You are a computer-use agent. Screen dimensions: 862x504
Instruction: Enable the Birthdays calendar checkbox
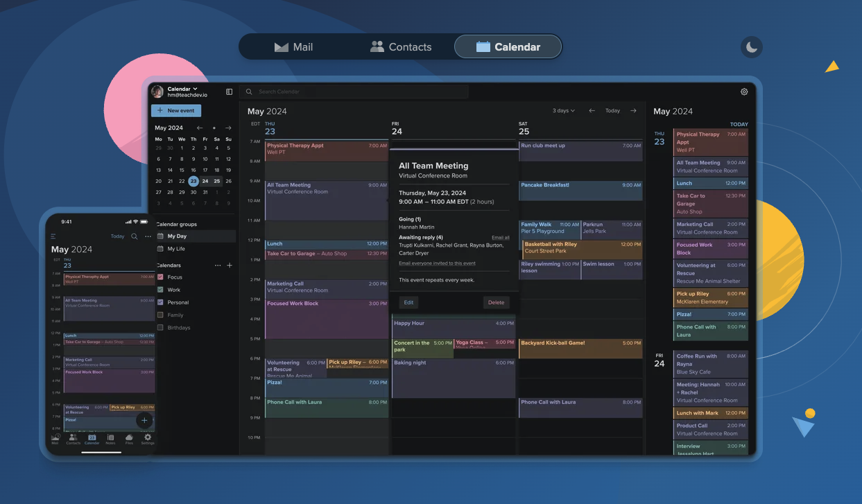pos(160,327)
